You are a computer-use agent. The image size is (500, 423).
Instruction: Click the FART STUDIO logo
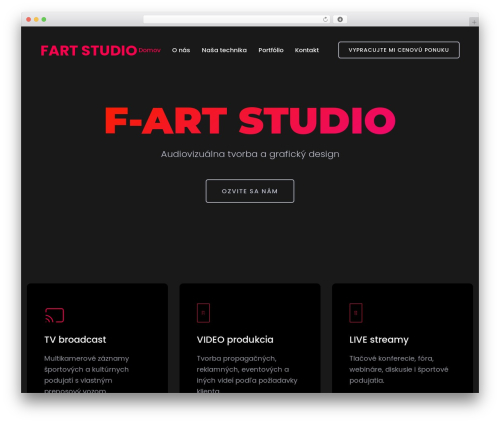pyautogui.click(x=89, y=51)
